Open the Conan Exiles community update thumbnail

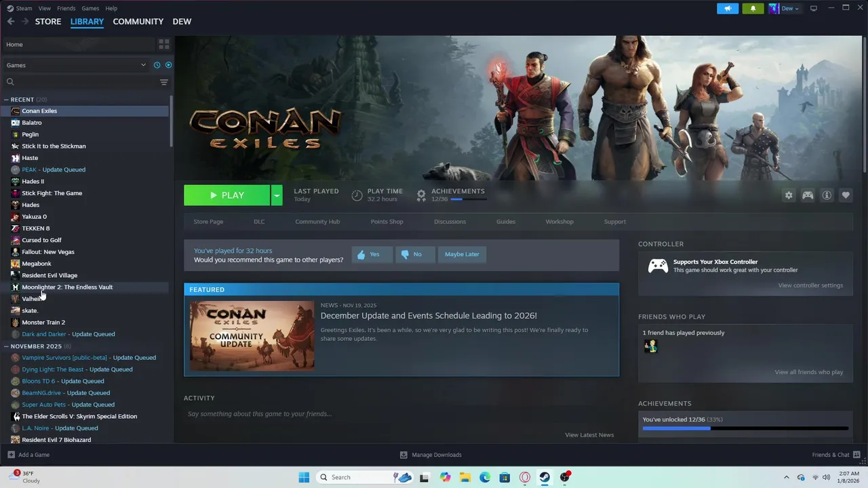tap(252, 336)
